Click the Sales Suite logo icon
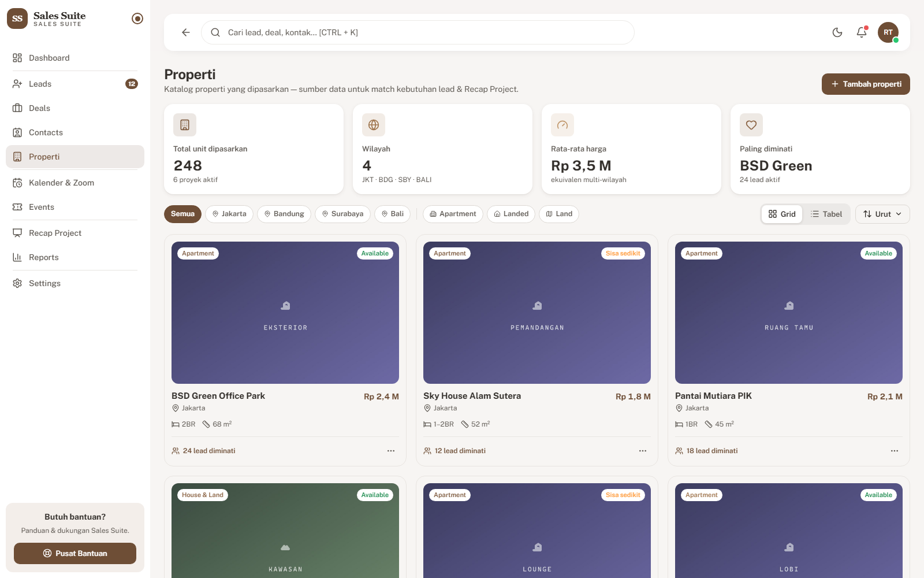 coord(17,18)
